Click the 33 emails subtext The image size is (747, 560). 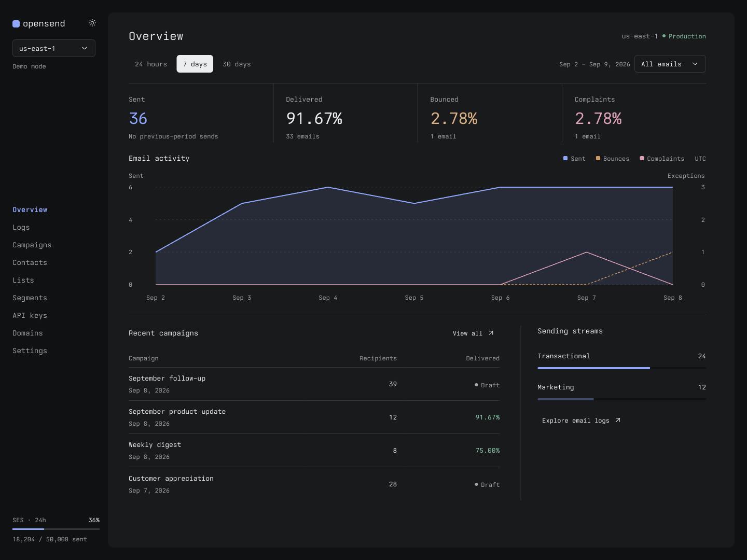[x=302, y=136]
